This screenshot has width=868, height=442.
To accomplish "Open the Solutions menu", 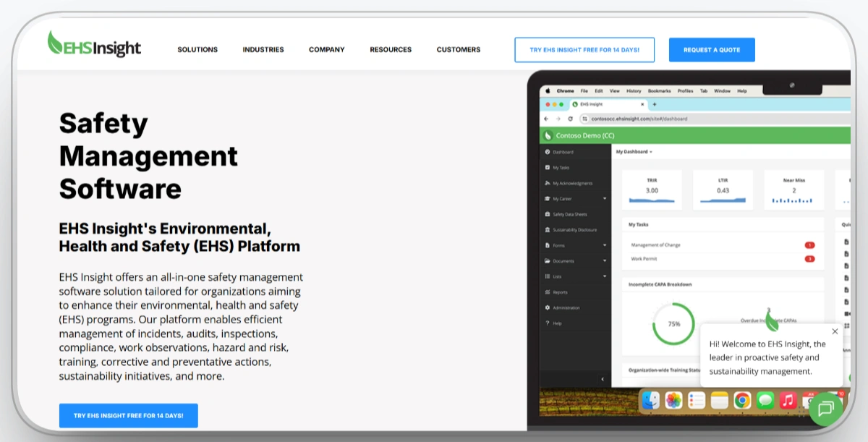I will 197,50.
